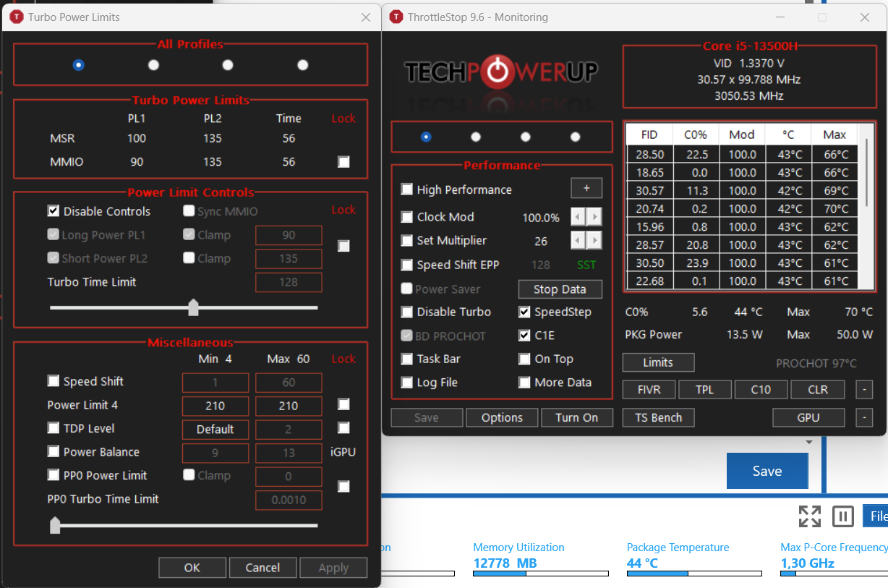Click Power Limit 4 max input field
This screenshot has height=588, width=888.
pos(289,406)
